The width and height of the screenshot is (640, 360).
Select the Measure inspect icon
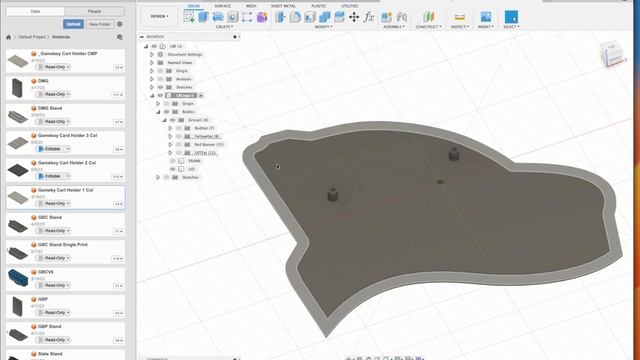coord(460,17)
